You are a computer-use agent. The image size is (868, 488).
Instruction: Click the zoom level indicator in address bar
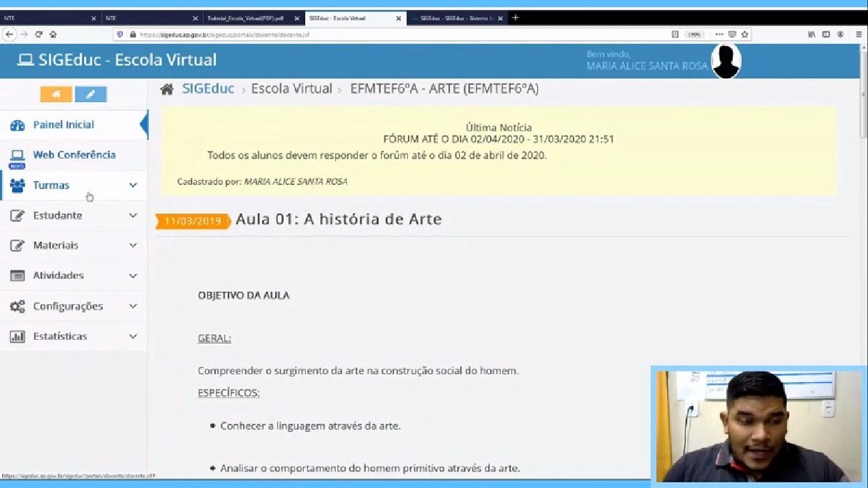coord(694,34)
